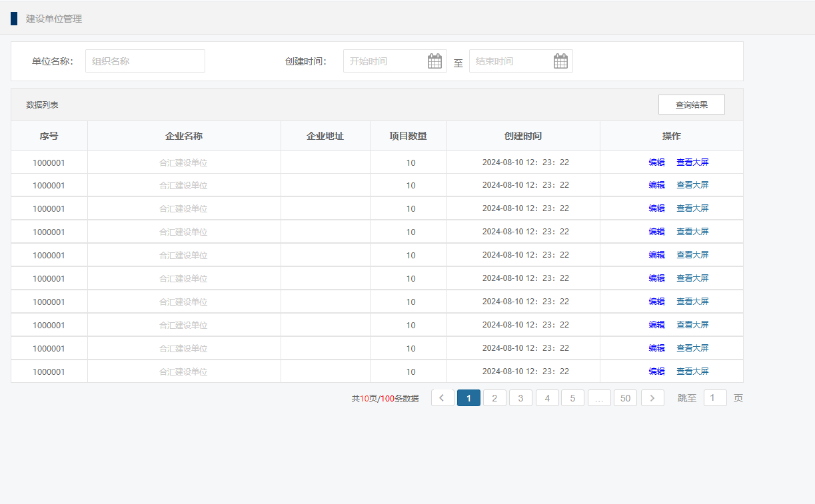This screenshot has width=815, height=504.
Task: Click the 单位名称 input field
Action: pos(145,61)
